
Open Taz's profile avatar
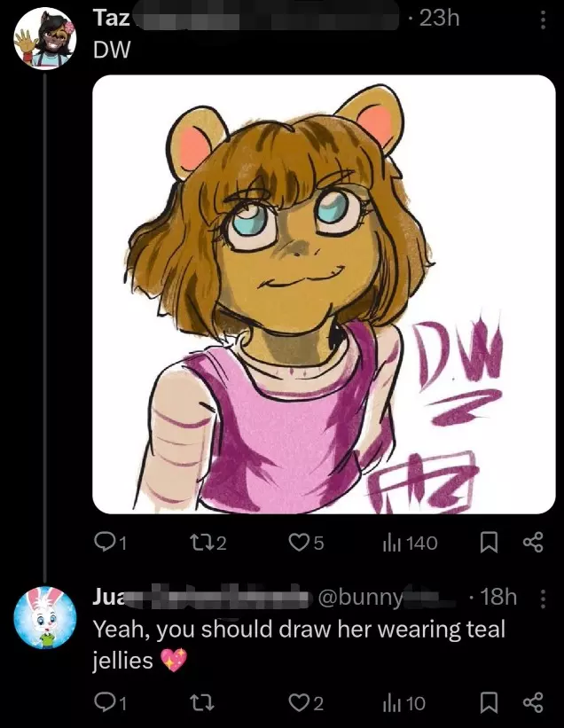coord(45,39)
